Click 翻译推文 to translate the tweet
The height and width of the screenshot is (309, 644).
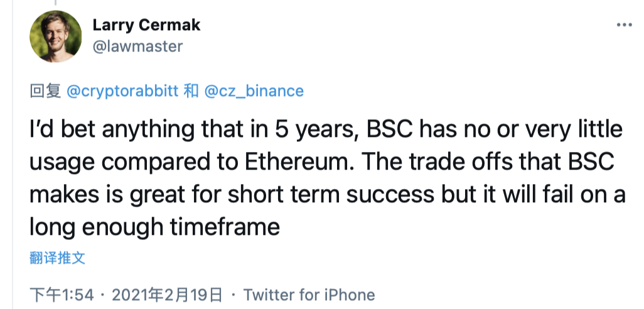point(58,258)
